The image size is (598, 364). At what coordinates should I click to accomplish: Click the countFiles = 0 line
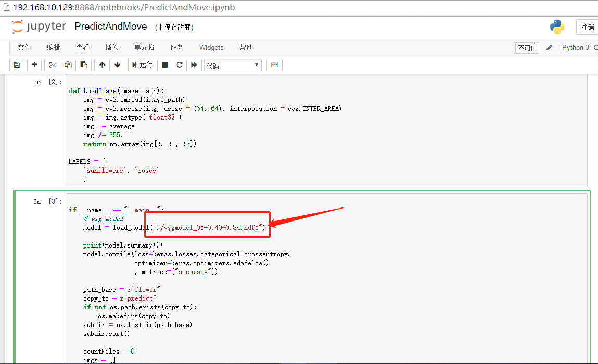(x=109, y=352)
